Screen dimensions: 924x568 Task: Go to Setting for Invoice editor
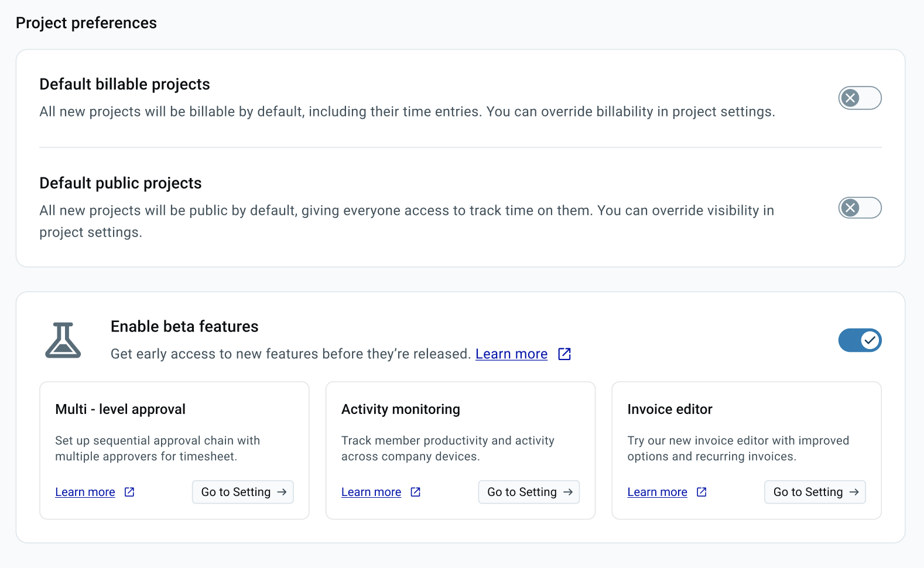coord(815,492)
